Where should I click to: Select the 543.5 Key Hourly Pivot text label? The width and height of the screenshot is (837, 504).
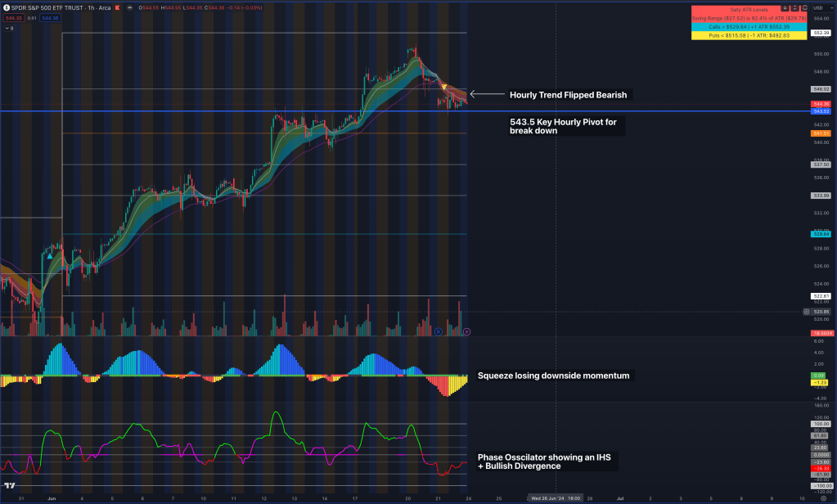coord(563,125)
